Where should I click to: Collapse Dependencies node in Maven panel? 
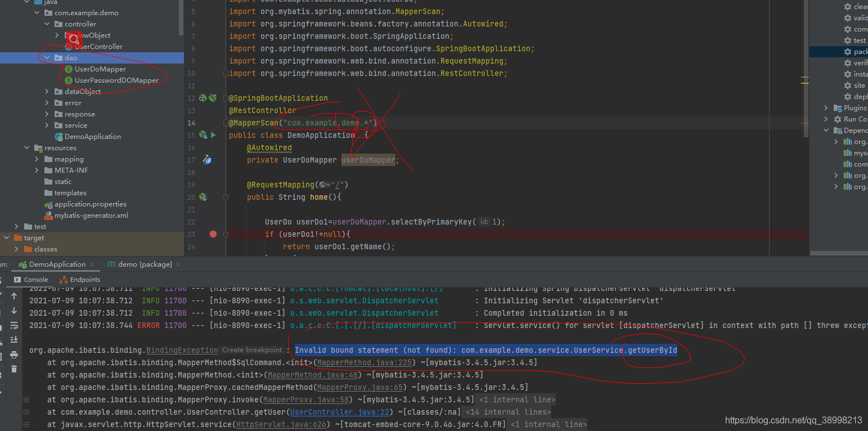click(826, 130)
